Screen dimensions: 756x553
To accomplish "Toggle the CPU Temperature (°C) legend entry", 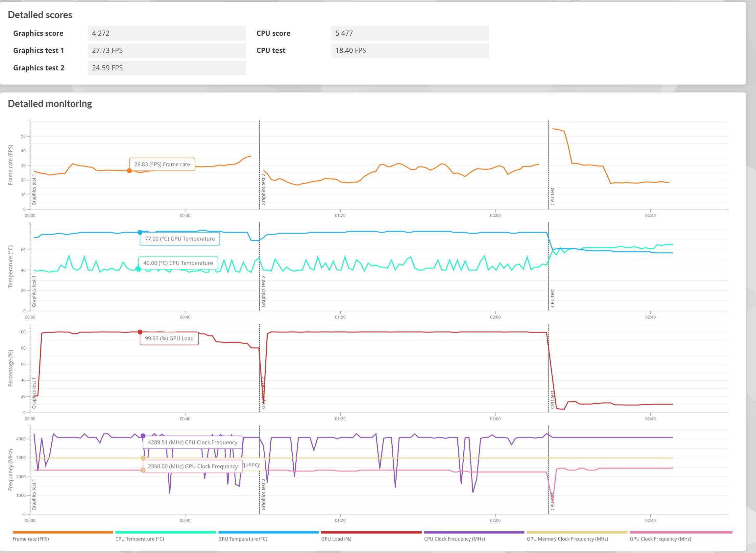I will (x=139, y=539).
